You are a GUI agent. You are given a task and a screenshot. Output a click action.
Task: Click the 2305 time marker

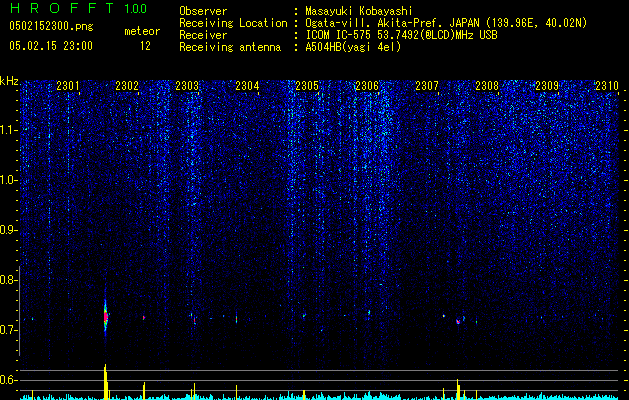(x=307, y=85)
